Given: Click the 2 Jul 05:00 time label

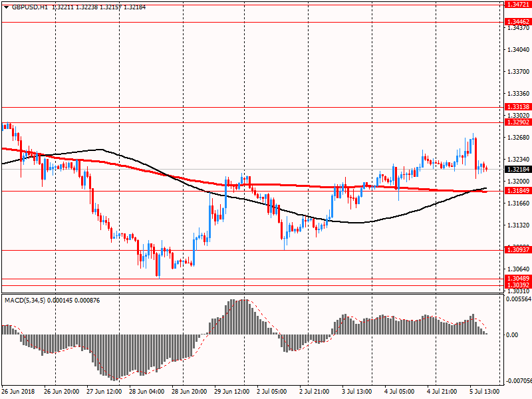Looking at the screenshot, I should click(271, 392).
